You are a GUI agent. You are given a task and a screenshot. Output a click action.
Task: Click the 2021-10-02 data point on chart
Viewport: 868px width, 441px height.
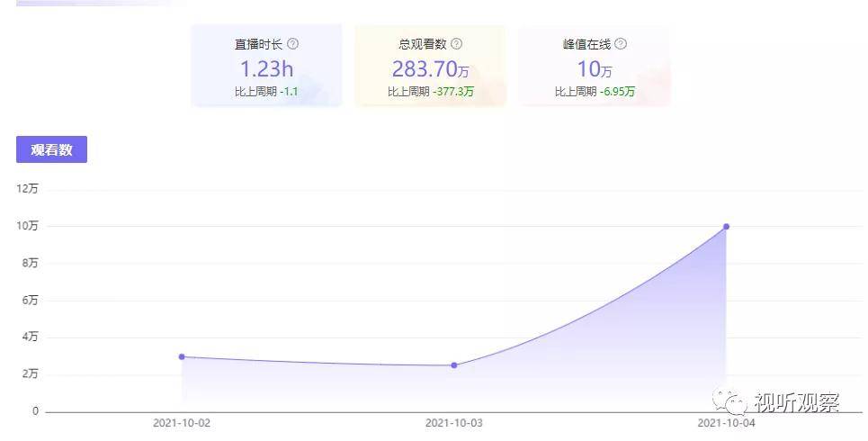click(182, 356)
